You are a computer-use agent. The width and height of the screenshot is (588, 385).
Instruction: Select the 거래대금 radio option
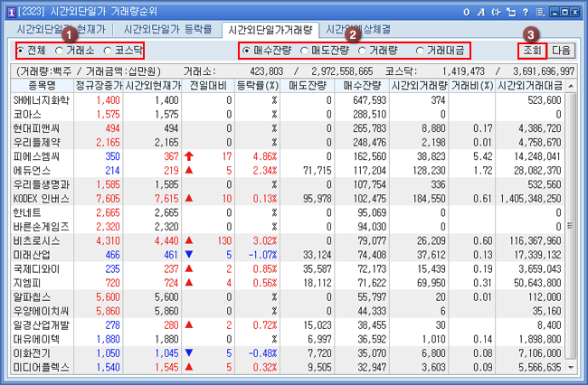422,51
